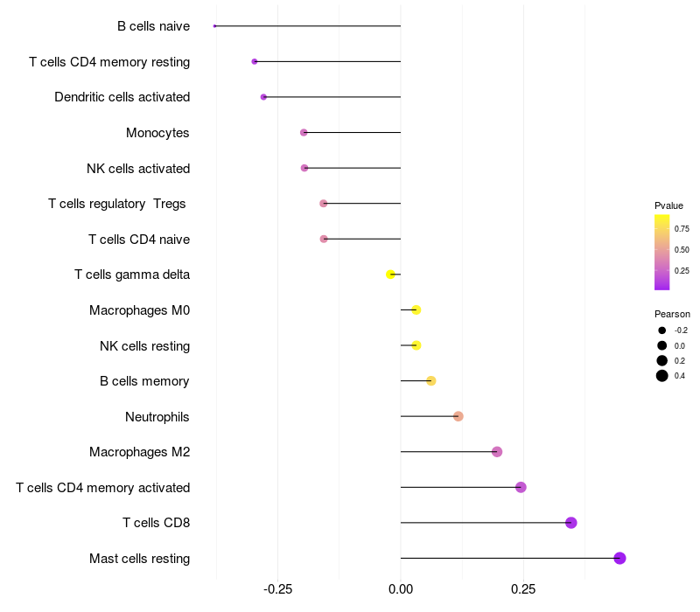700x612 pixels.
Task: Click the Pvalue legend title
Action: pyautogui.click(x=668, y=205)
